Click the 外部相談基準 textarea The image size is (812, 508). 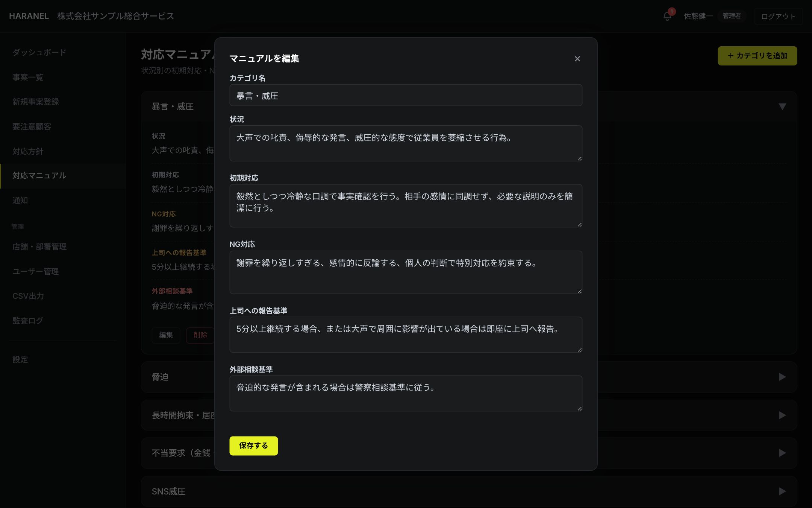pos(406,394)
